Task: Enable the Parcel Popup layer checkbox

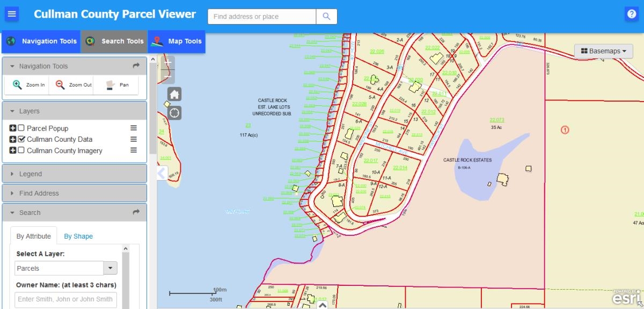Action: [21, 128]
